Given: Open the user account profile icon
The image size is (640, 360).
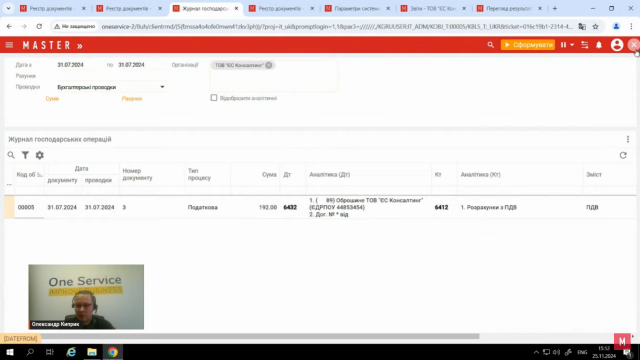Looking at the screenshot, I should tap(617, 45).
